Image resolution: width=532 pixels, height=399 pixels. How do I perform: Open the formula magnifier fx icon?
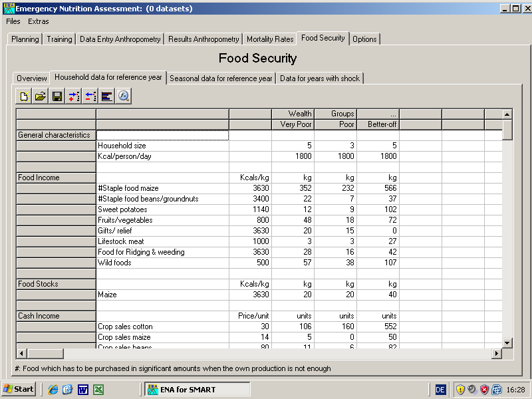(x=124, y=96)
